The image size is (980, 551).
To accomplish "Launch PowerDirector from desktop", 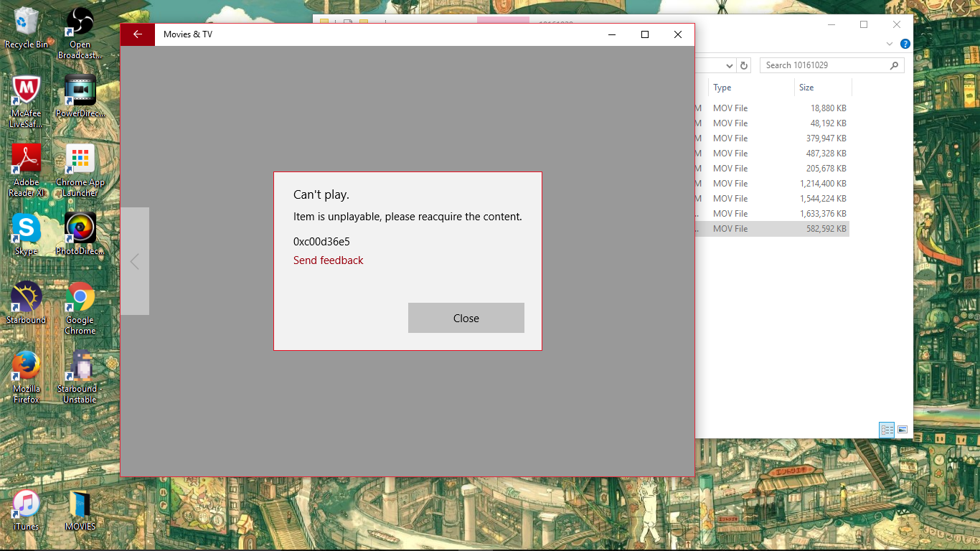I will (80, 97).
